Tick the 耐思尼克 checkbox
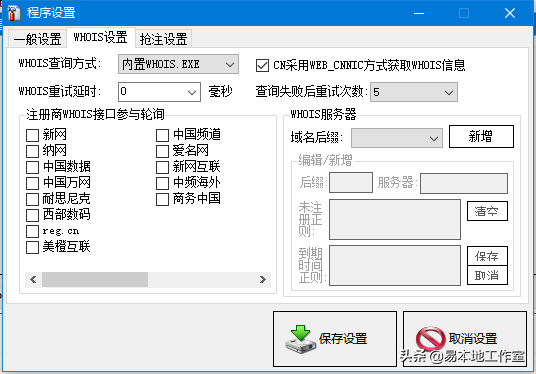This screenshot has width=536, height=374. tap(32, 199)
